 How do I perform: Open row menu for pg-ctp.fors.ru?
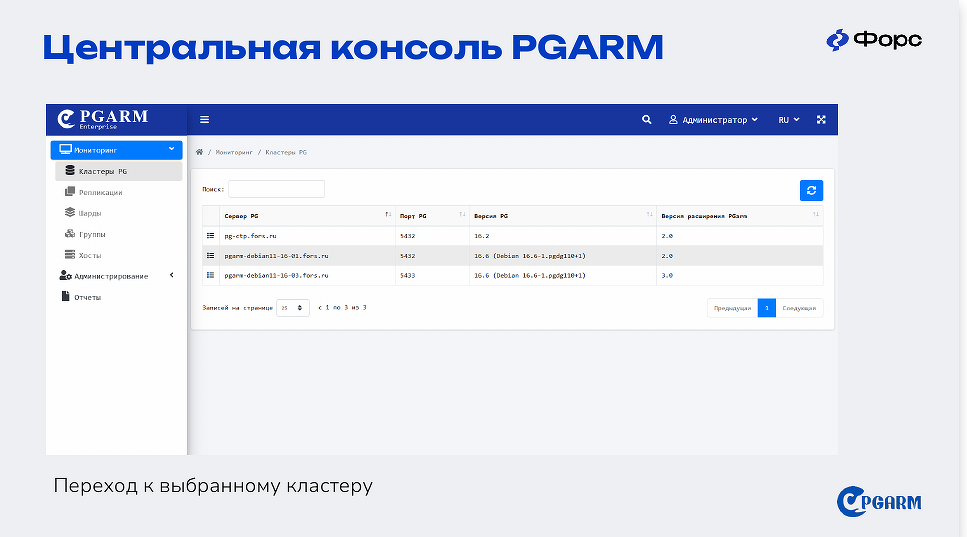[x=210, y=236]
